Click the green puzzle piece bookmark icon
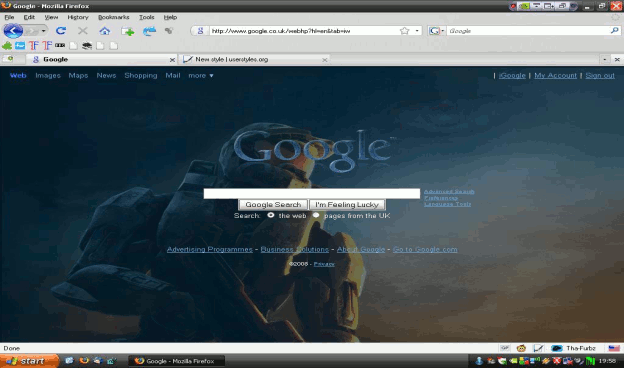Image resolution: width=624 pixels, height=368 pixels. [7, 46]
